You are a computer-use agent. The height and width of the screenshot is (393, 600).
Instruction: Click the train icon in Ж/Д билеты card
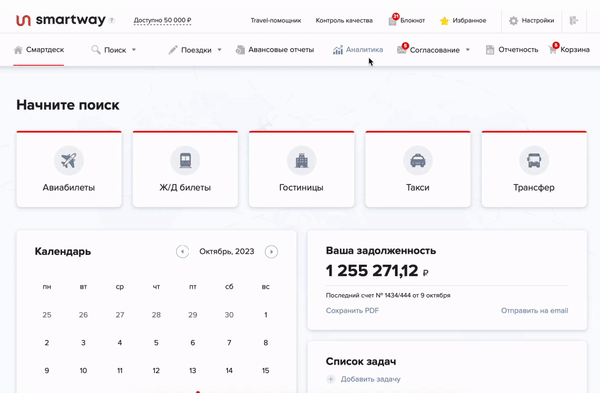point(185,160)
